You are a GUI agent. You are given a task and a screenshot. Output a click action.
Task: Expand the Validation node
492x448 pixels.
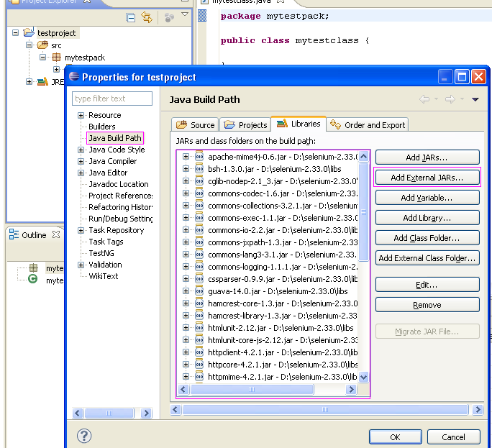pos(81,265)
